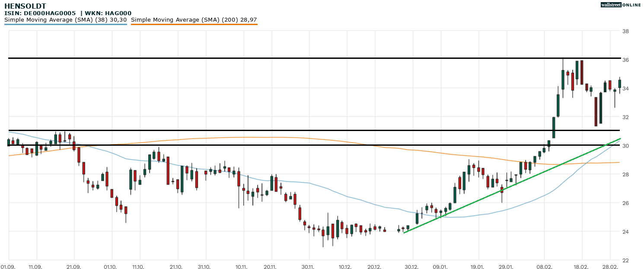The image size is (644, 269).
Task: Click the 30 price axis label
Action: click(625, 146)
